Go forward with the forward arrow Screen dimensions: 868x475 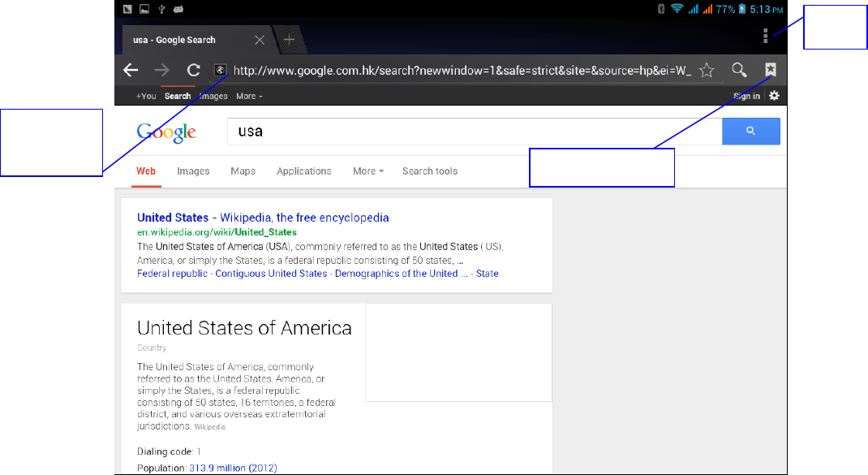click(x=161, y=70)
